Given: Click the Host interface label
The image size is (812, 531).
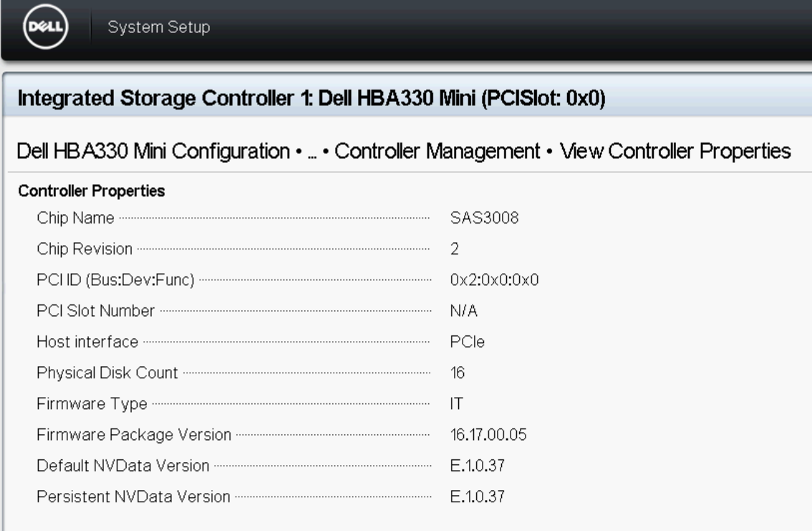Looking at the screenshot, I should pos(87,342).
